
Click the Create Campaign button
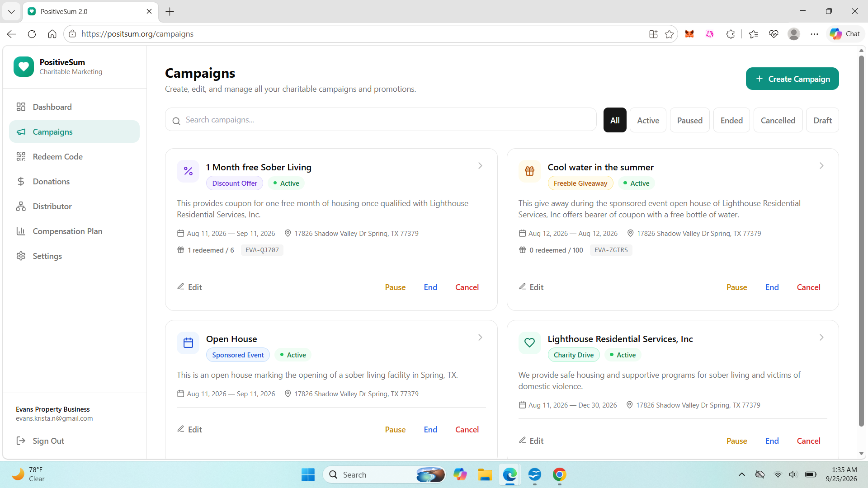[792, 79]
